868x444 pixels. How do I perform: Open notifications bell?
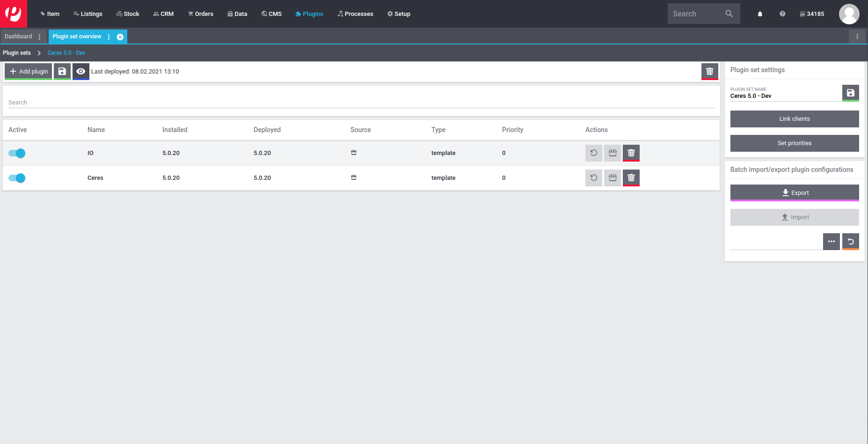(x=760, y=14)
